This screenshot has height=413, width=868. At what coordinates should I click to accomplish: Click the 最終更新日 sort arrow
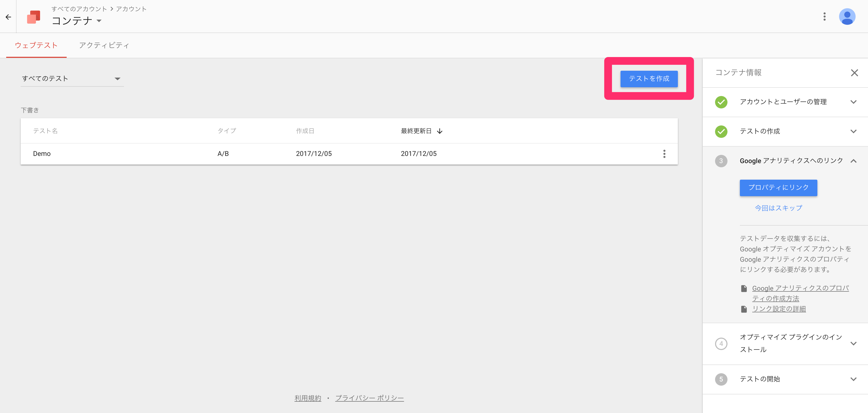pyautogui.click(x=440, y=131)
